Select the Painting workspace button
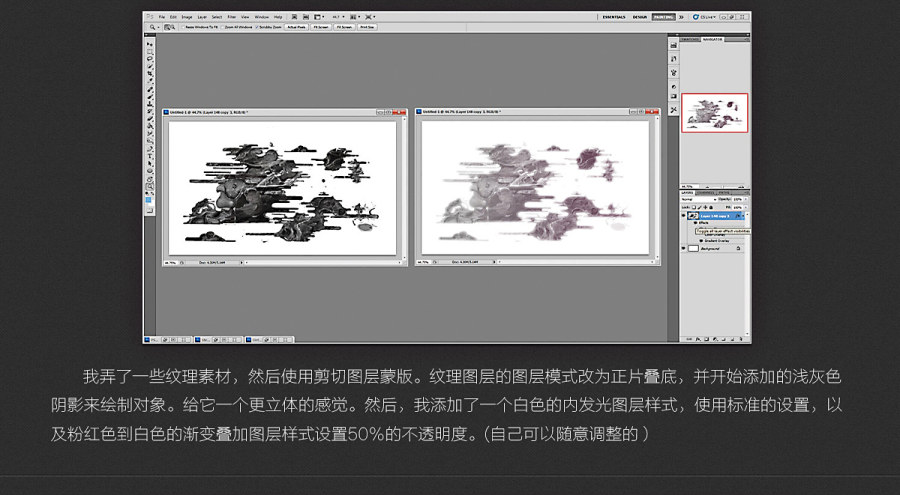900x495 pixels. click(x=663, y=17)
